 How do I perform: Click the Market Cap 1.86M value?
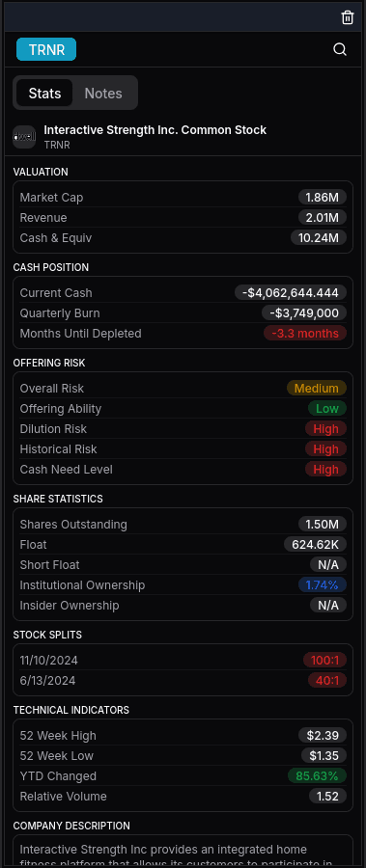(323, 197)
